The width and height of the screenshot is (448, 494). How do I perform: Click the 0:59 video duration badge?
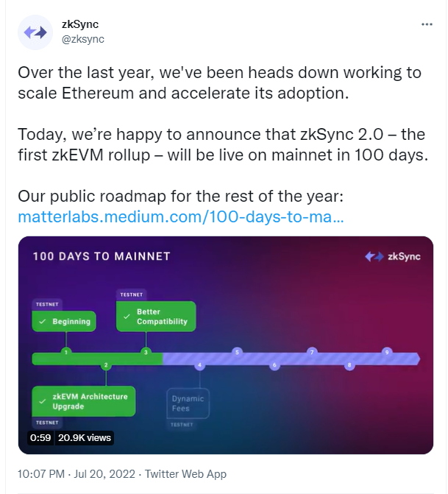(40, 437)
